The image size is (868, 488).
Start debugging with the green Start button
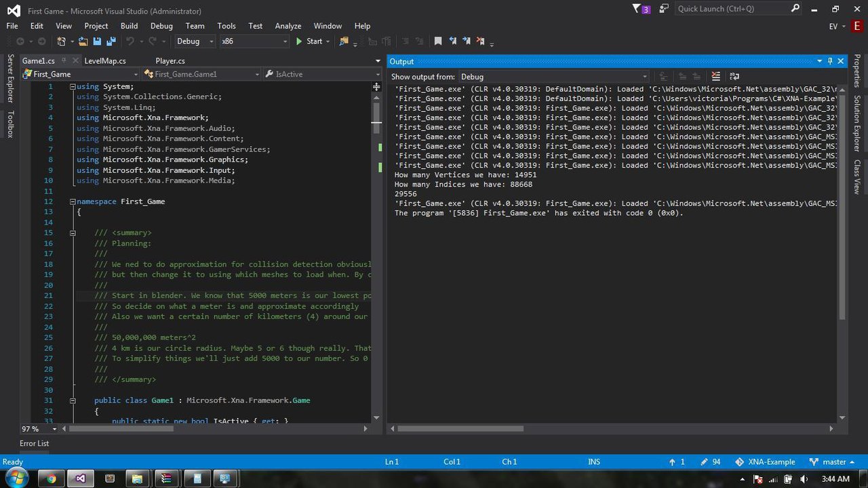[x=309, y=41]
